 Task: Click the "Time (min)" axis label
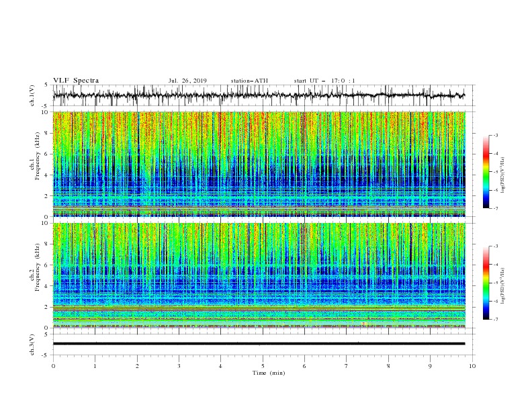[x=269, y=373]
